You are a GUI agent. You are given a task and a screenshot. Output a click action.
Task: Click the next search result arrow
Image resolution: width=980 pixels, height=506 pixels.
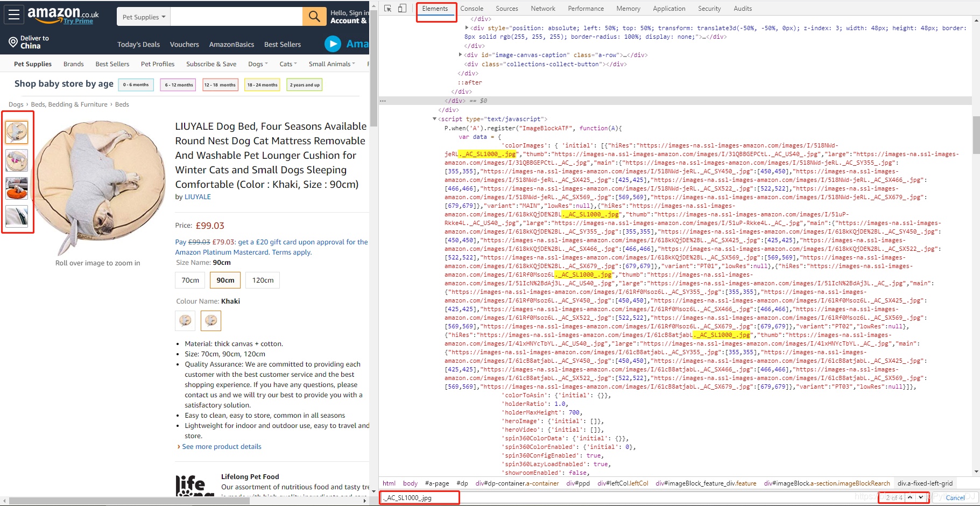[921, 497]
